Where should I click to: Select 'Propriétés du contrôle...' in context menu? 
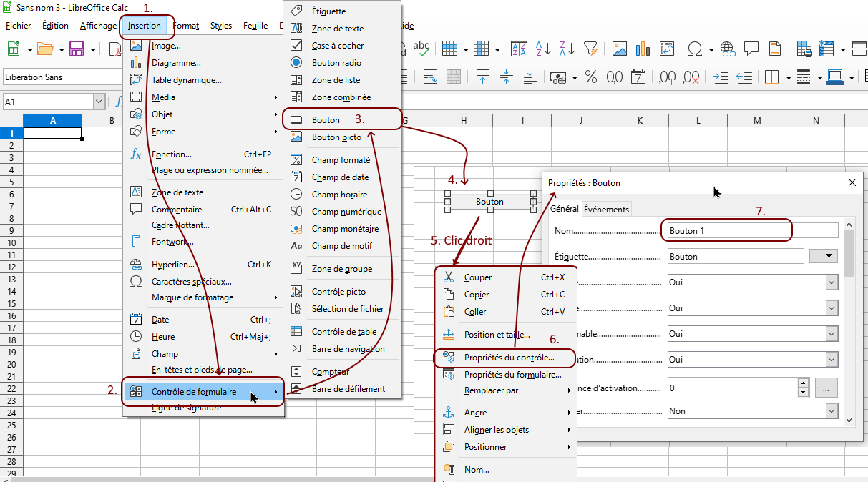click(508, 358)
